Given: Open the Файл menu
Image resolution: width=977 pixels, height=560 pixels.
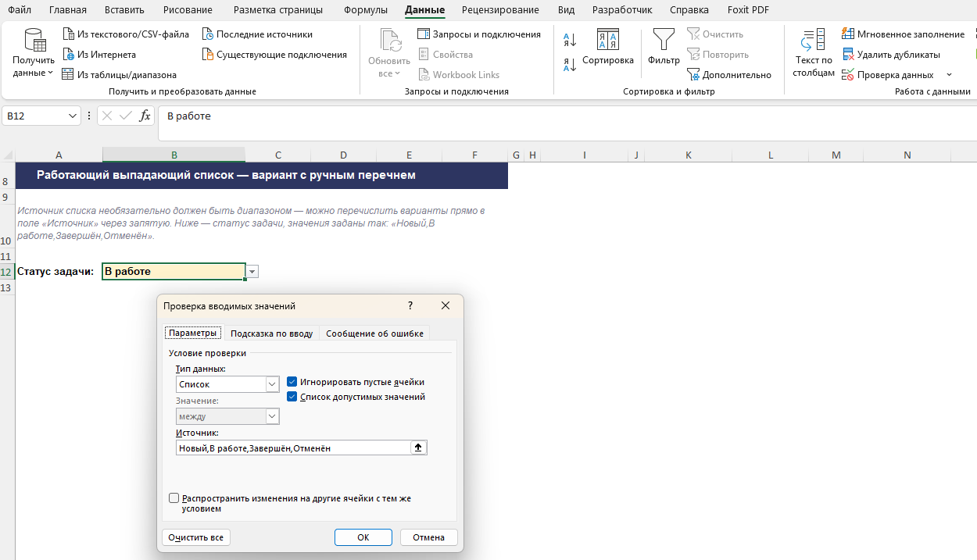Looking at the screenshot, I should click(x=20, y=10).
